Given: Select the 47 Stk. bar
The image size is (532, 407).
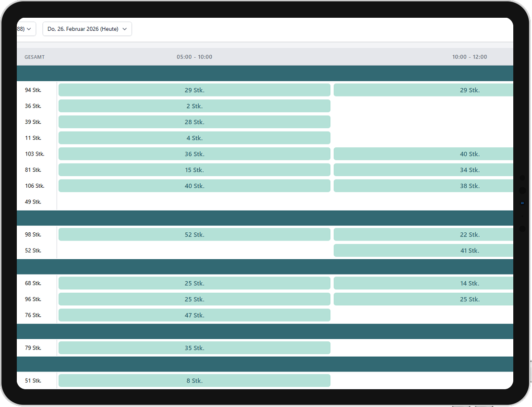Looking at the screenshot, I should pyautogui.click(x=194, y=315).
